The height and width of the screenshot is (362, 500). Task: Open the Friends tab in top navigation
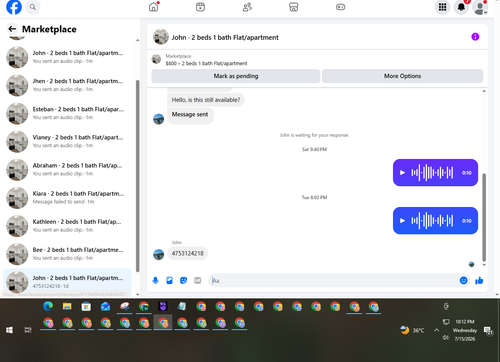point(247,7)
